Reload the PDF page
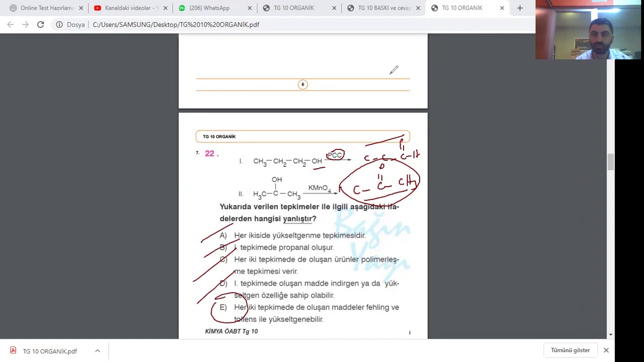 [41, 24]
